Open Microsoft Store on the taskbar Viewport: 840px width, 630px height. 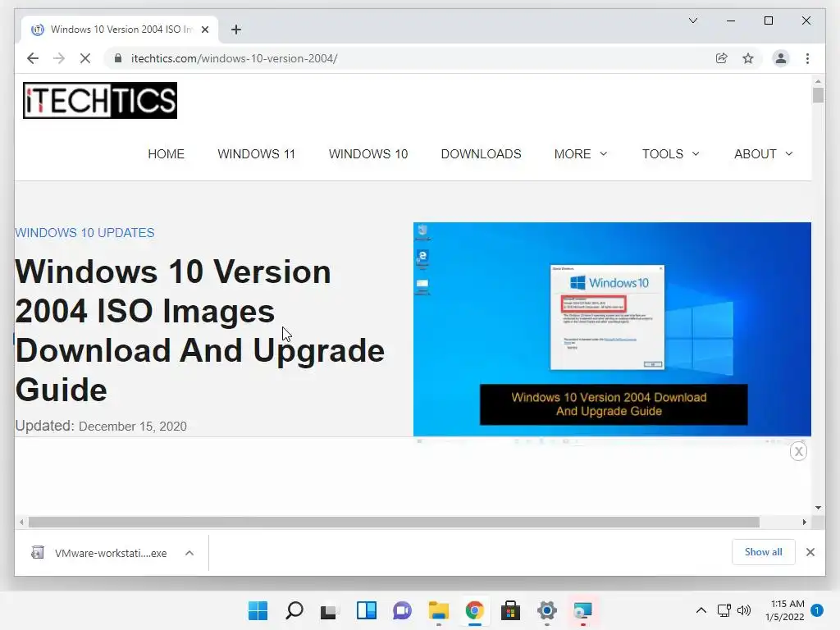510,610
